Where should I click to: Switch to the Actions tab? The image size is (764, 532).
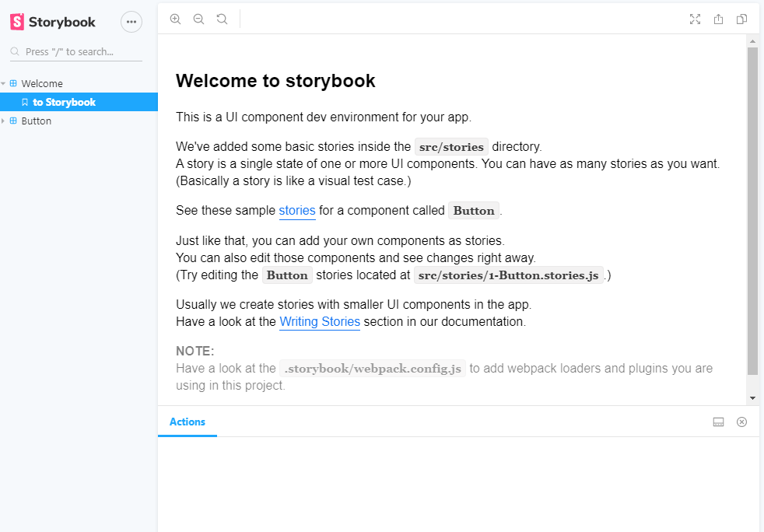187,422
